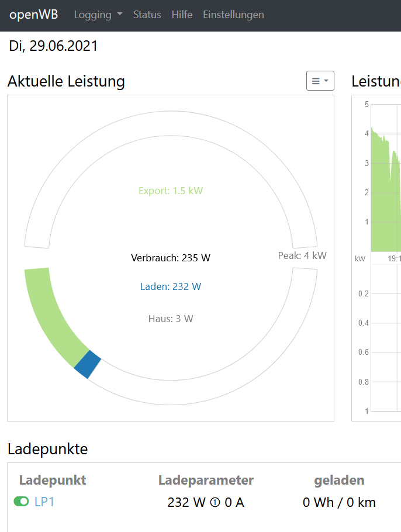Click the blue charging arc segment
401x532 pixels.
coord(88,364)
